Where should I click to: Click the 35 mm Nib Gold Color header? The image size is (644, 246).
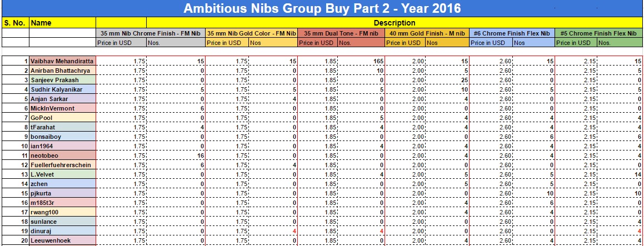(251, 33)
